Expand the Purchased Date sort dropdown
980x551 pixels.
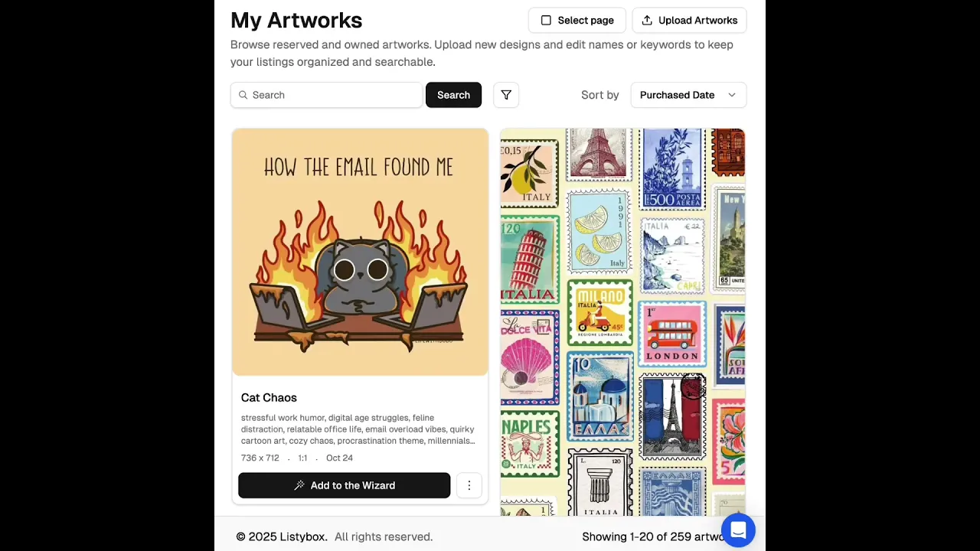[688, 95]
